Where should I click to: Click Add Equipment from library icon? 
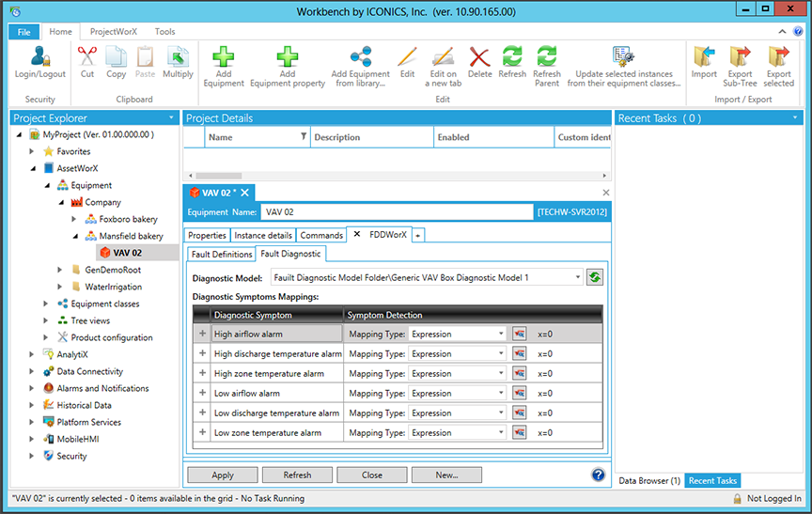tap(360, 57)
